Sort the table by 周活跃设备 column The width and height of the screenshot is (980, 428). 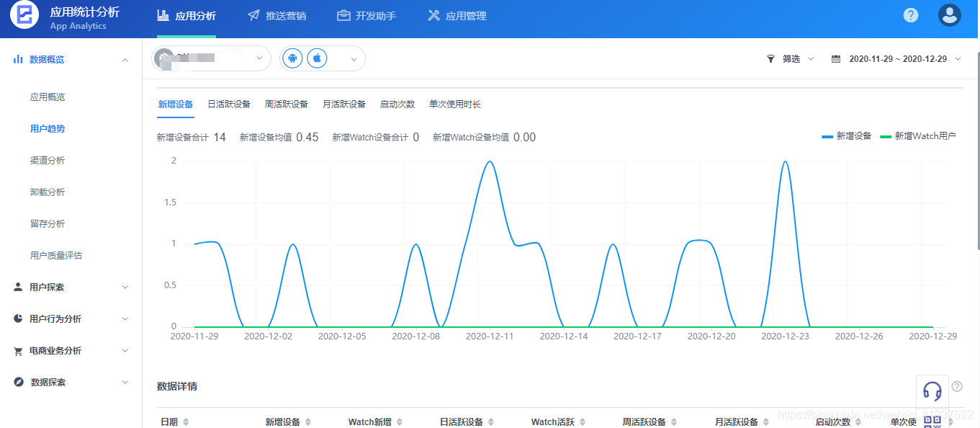(674, 422)
